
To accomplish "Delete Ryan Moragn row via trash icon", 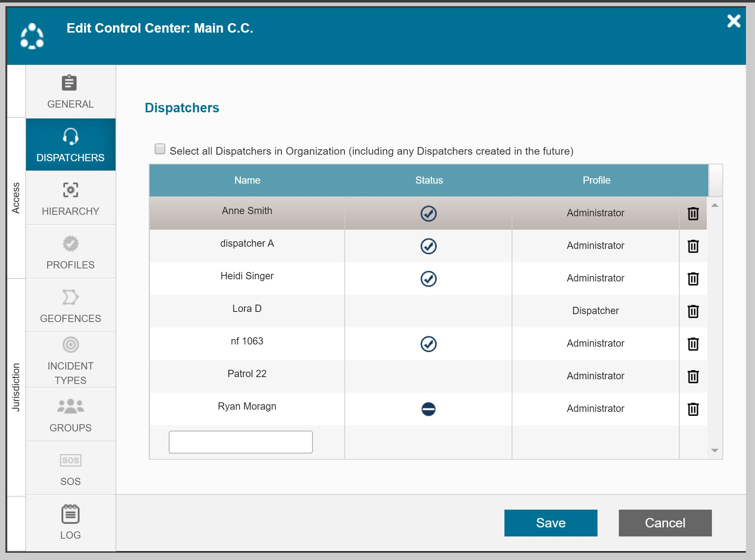I will pos(693,409).
